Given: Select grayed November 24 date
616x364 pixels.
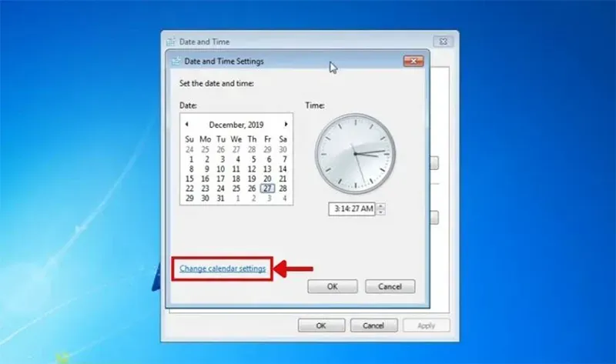Looking at the screenshot, I should point(189,149).
